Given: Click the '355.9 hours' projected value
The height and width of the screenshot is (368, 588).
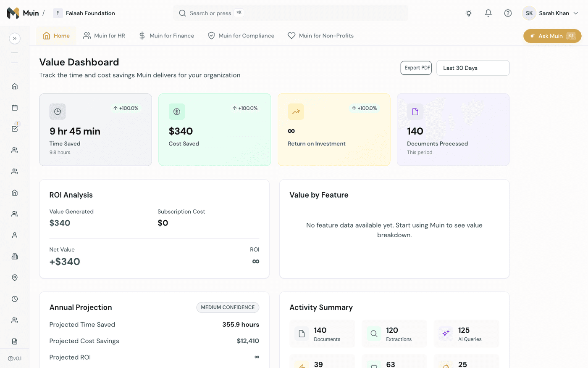Looking at the screenshot, I should pyautogui.click(x=241, y=325).
